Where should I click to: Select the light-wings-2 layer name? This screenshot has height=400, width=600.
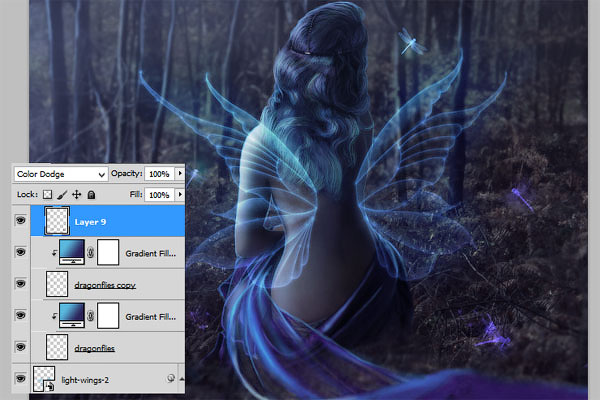(85, 380)
